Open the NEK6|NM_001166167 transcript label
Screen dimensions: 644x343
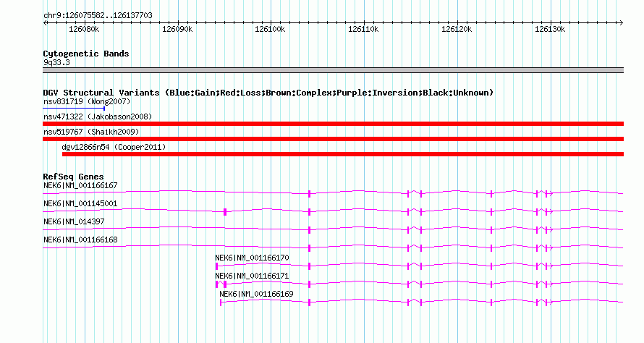(x=80, y=186)
